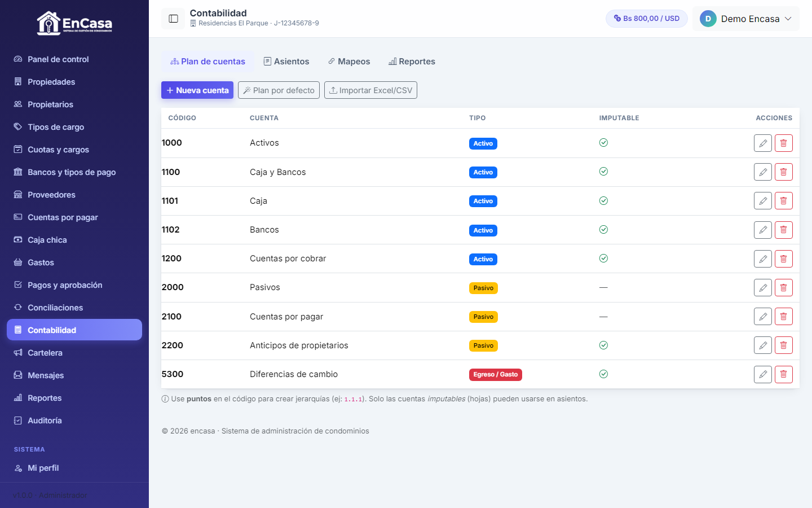Open Cuotas y cargos page

point(74,150)
